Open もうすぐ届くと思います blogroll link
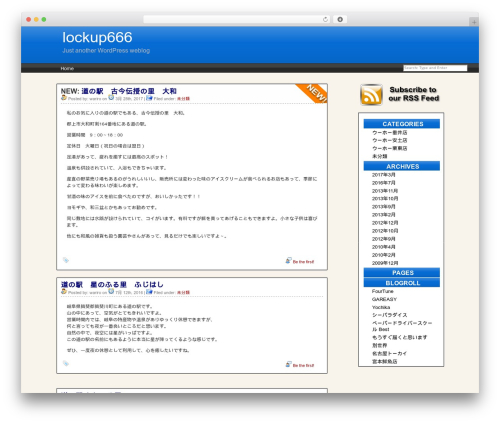500x423 pixels. (399, 337)
